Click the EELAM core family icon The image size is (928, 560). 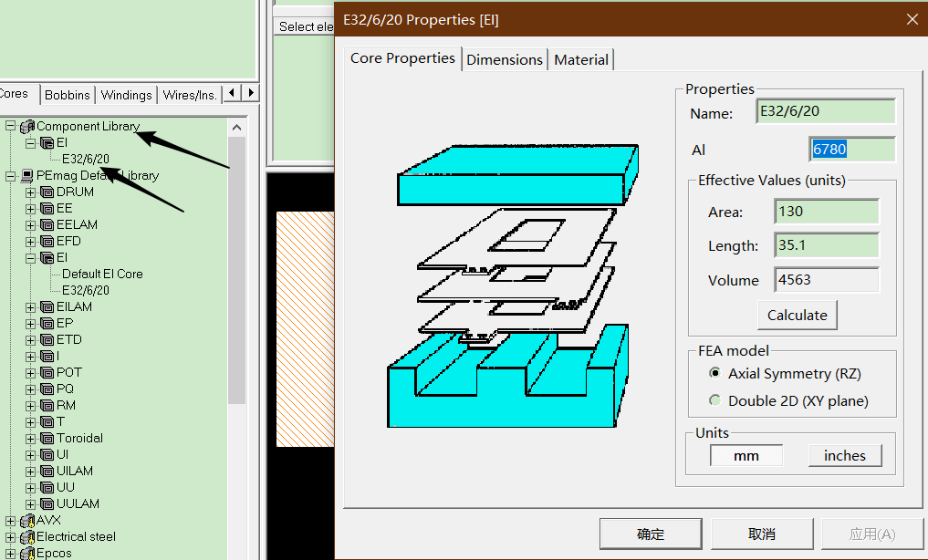48,224
